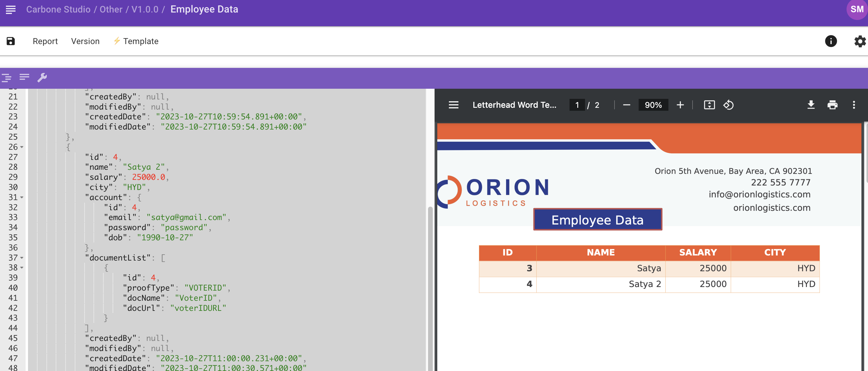Viewport: 868px width, 371px height.
Task: Open the info circle icon
Action: (830, 41)
